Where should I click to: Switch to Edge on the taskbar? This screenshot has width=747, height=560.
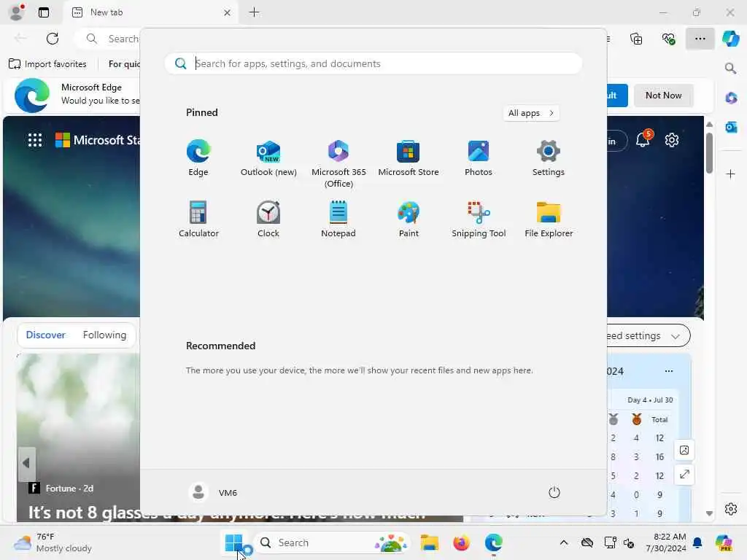[x=494, y=542]
